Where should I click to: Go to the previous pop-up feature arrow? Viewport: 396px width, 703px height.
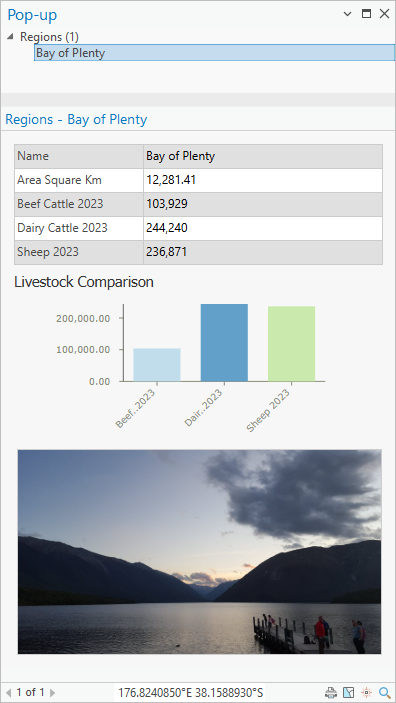tap(8, 692)
